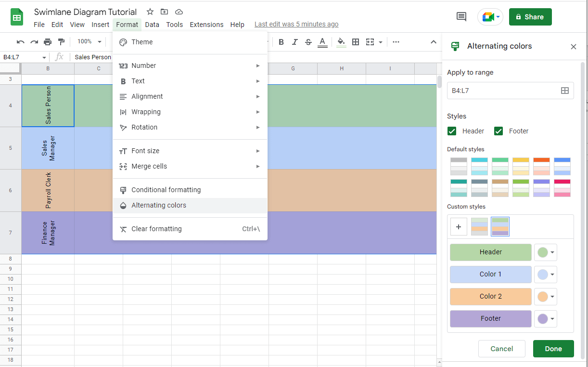Image resolution: width=588 pixels, height=367 pixels.
Task: Open the Fill color picker
Action: [x=341, y=42]
